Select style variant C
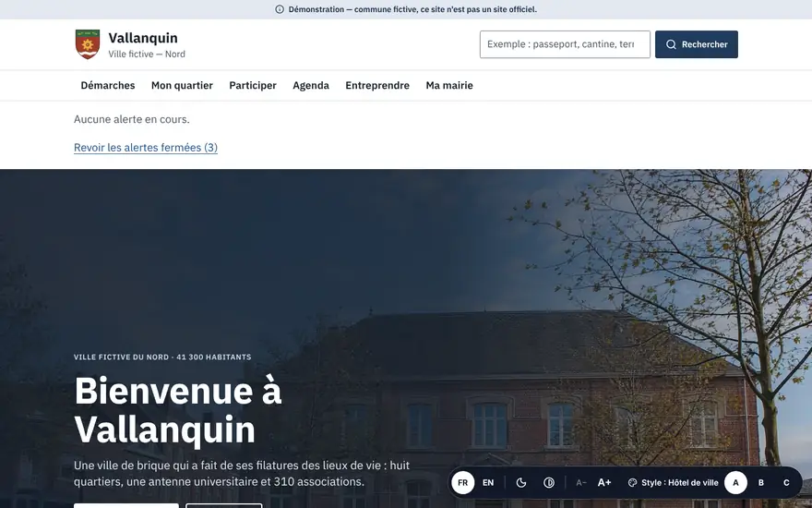812x508 pixels. [786, 482]
